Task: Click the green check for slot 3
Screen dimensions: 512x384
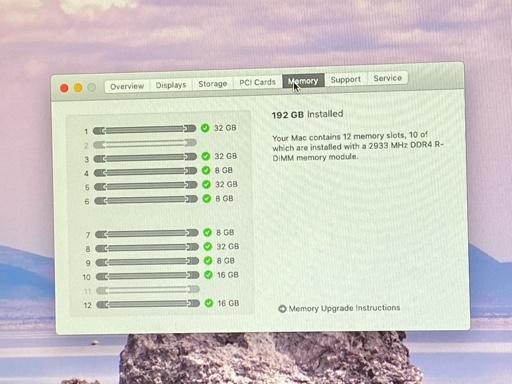Action: tap(206, 156)
